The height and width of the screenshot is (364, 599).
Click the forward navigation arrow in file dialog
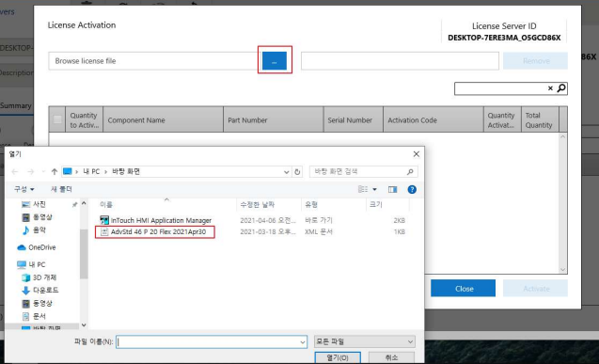pyautogui.click(x=30, y=171)
